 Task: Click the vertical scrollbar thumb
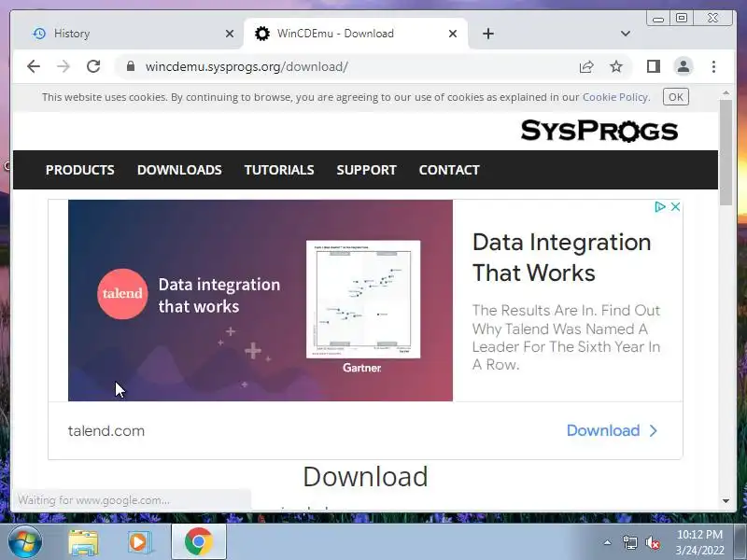tap(726, 152)
